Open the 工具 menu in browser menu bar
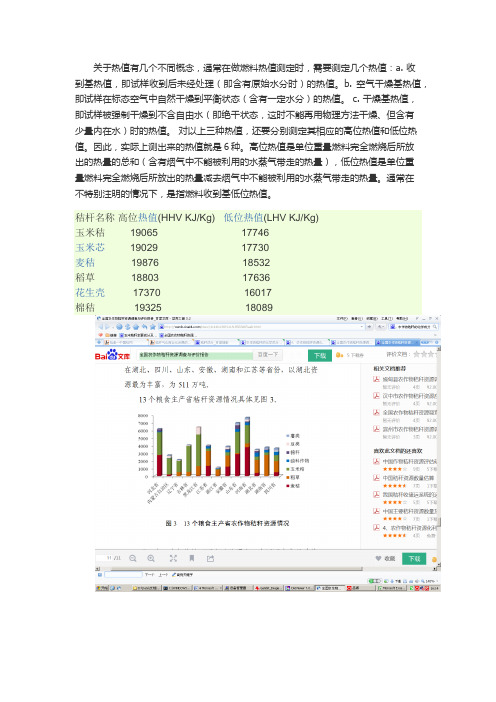 tap(386, 318)
